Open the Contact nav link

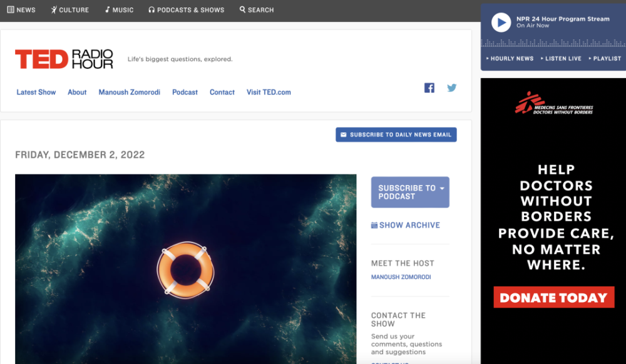[222, 92]
